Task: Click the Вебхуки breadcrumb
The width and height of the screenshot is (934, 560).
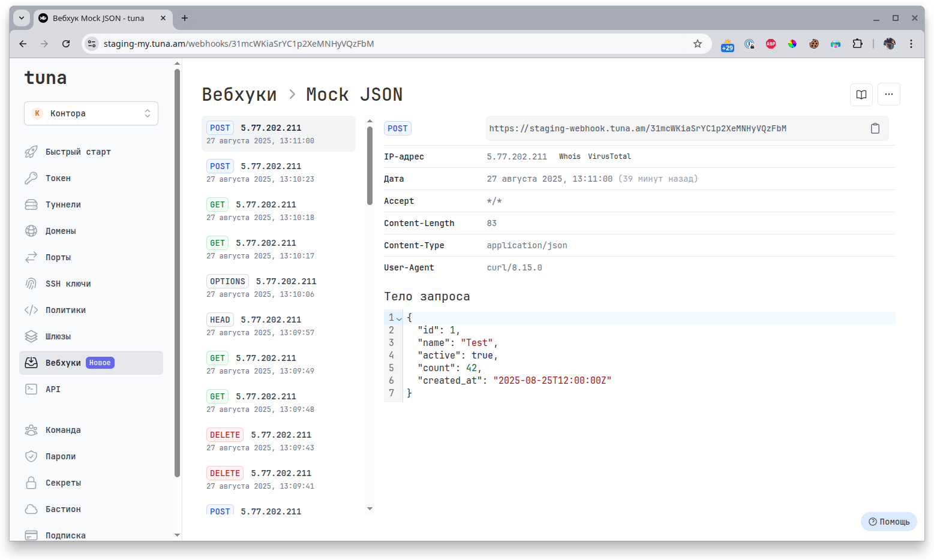Action: [x=239, y=95]
